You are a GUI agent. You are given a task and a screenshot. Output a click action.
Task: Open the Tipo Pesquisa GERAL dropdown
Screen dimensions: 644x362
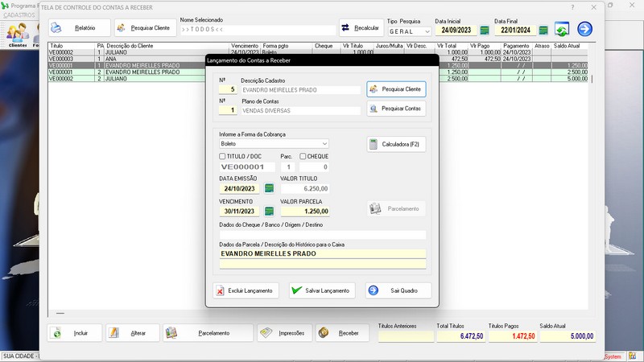426,31
